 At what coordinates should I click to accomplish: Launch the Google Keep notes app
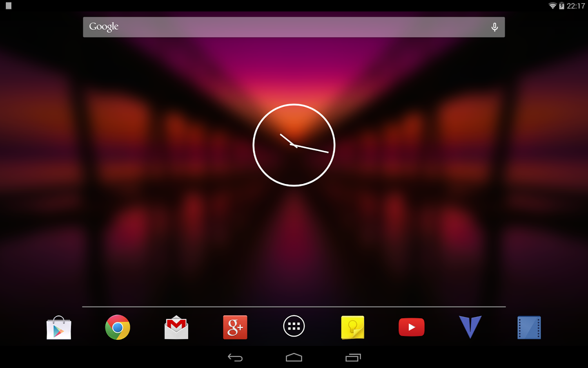click(353, 327)
